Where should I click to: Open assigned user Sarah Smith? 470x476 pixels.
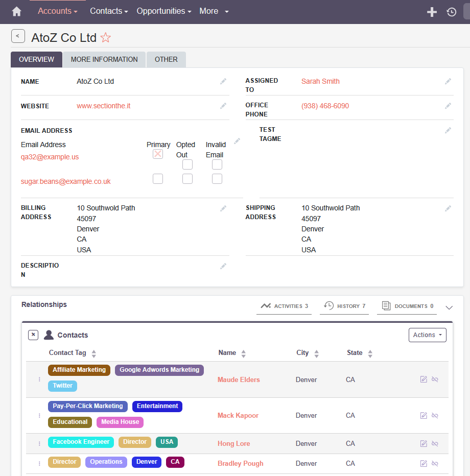320,81
